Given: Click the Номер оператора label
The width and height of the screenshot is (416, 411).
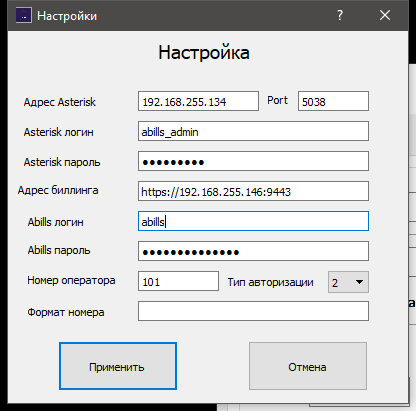Looking at the screenshot, I should [x=71, y=280].
